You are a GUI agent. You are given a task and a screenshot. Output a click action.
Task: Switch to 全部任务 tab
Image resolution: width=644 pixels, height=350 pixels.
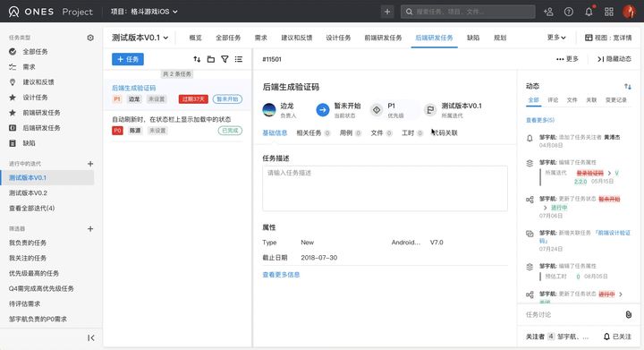228,38
